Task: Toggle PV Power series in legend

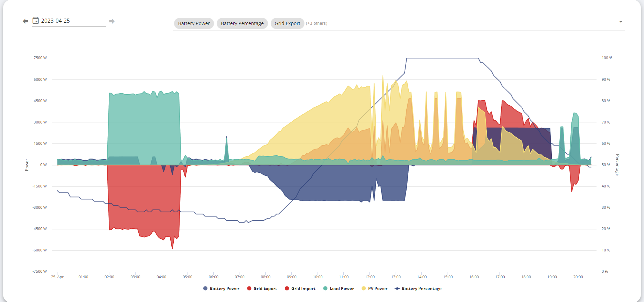Action: pos(374,289)
